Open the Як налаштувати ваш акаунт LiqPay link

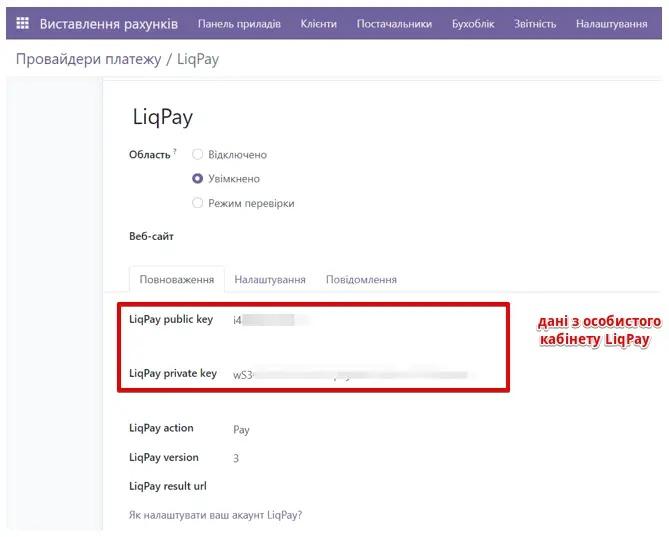pos(215,515)
